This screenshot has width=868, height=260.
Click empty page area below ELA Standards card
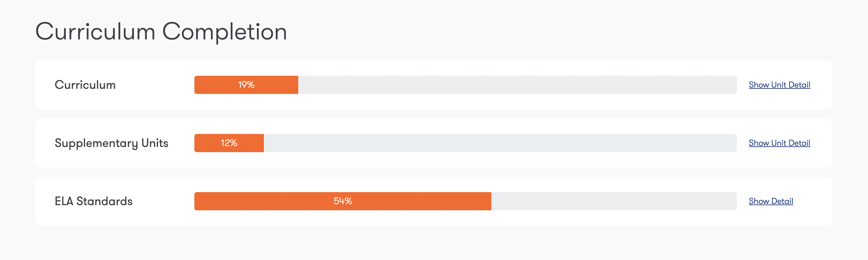pyautogui.click(x=433, y=243)
